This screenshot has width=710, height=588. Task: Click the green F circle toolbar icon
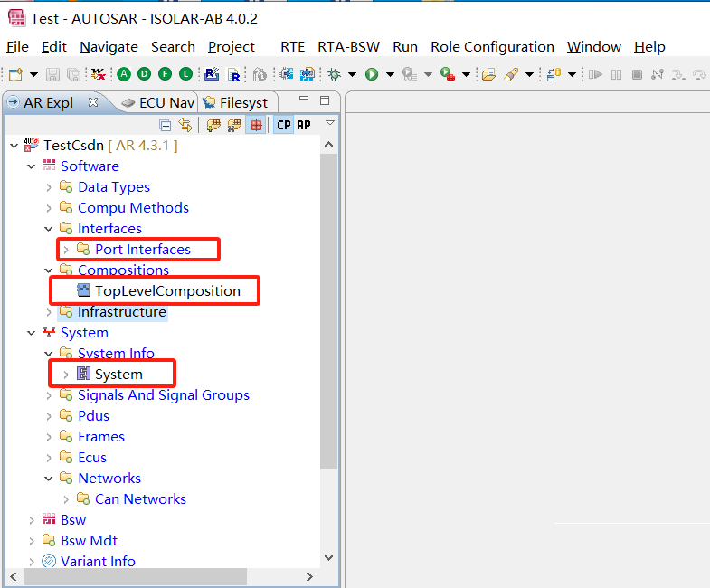tap(165, 74)
